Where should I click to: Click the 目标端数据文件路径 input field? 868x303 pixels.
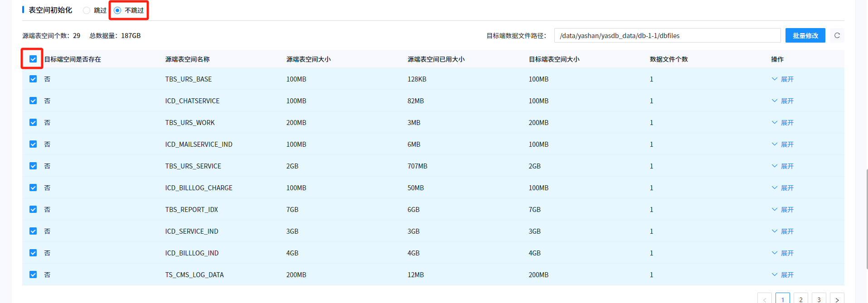click(667, 35)
